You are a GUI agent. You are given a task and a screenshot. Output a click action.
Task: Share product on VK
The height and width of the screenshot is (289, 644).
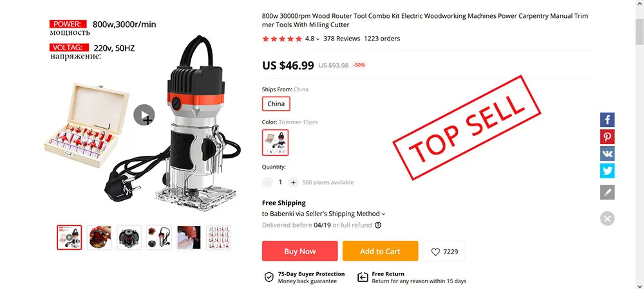[607, 154]
